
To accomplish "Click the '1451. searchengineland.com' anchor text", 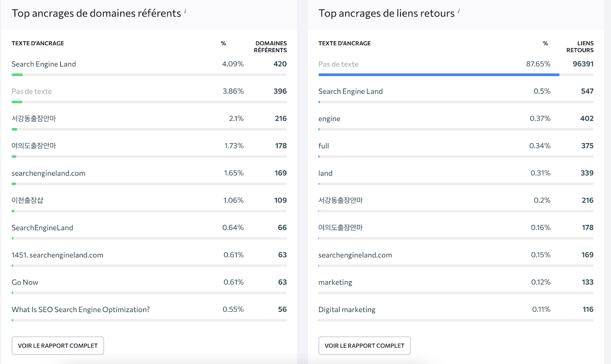I will point(57,255).
